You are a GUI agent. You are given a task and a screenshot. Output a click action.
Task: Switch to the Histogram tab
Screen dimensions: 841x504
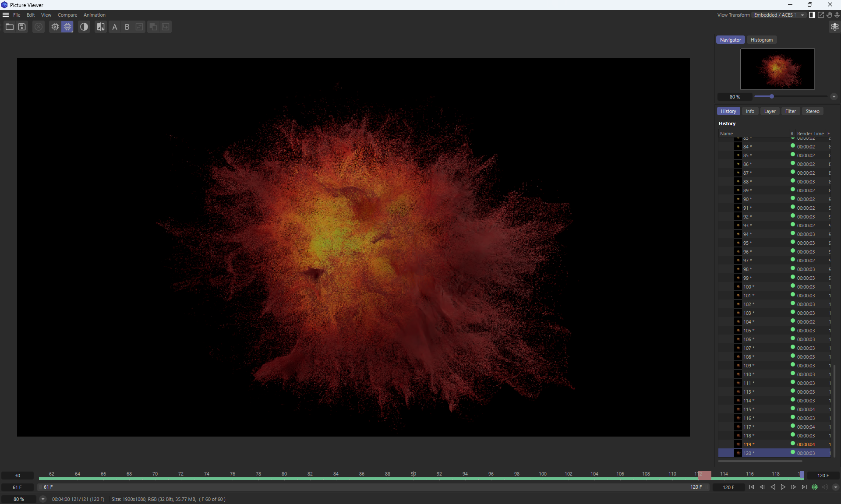761,40
